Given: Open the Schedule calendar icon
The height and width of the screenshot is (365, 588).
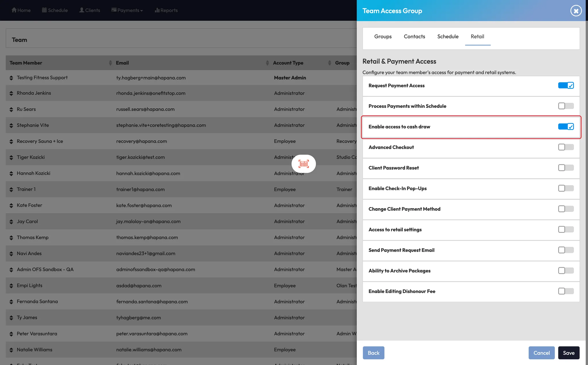Looking at the screenshot, I should [44, 10].
